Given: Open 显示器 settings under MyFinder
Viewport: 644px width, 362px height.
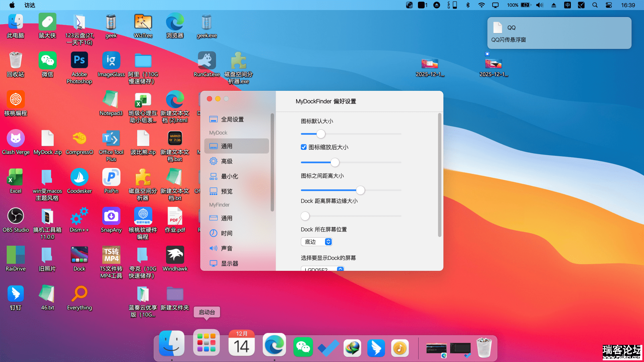Looking at the screenshot, I should [x=229, y=263].
